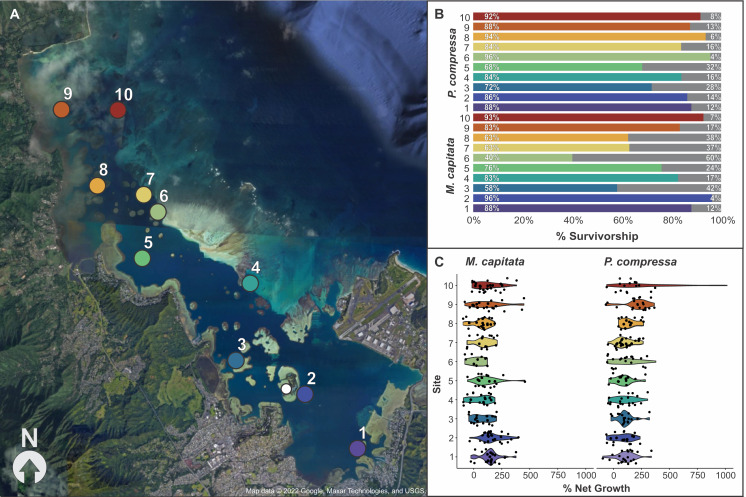The width and height of the screenshot is (746, 497).
Task: Click the M. capitata site 9 violin plot
Action: [x=494, y=304]
